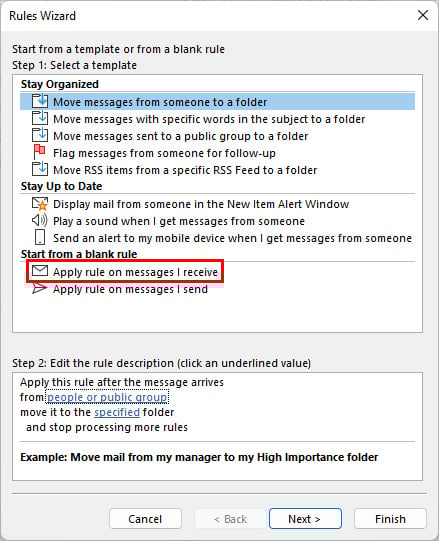Screen dimensions: 439x541
Task: Click the folder icon beside 'Move RSS items'
Action: 40,169
